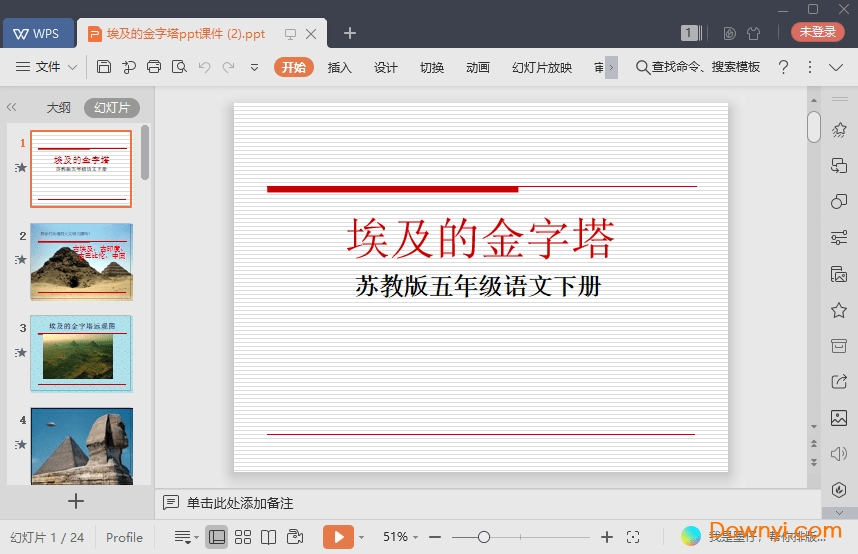
Task: Open the image library icon in the right sidebar
Action: 839,418
